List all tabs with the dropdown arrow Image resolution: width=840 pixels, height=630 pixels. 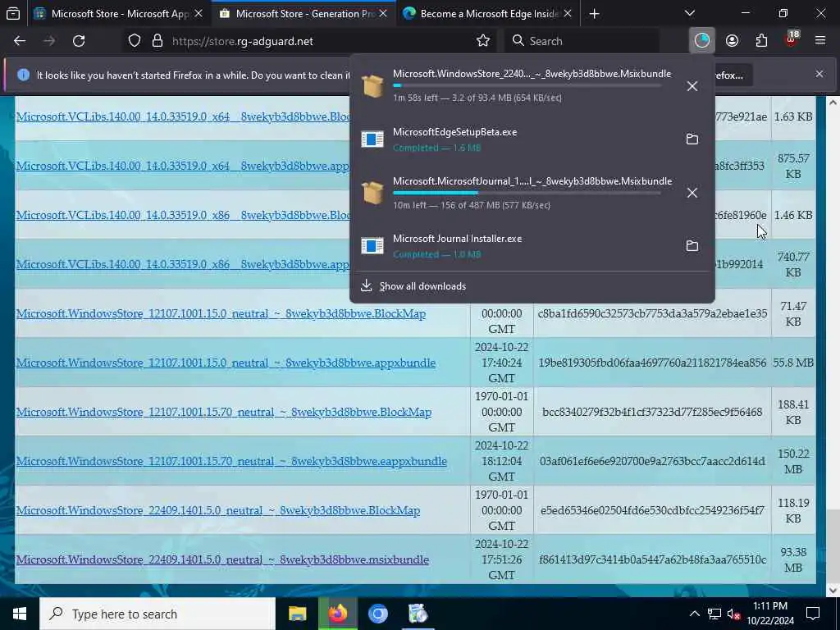point(690,14)
